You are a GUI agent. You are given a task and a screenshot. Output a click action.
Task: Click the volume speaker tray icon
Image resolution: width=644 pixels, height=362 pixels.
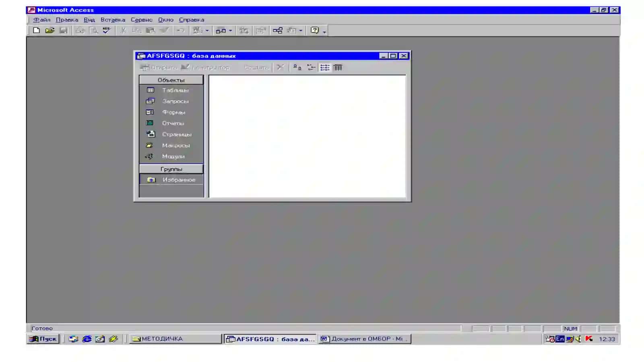point(578,339)
